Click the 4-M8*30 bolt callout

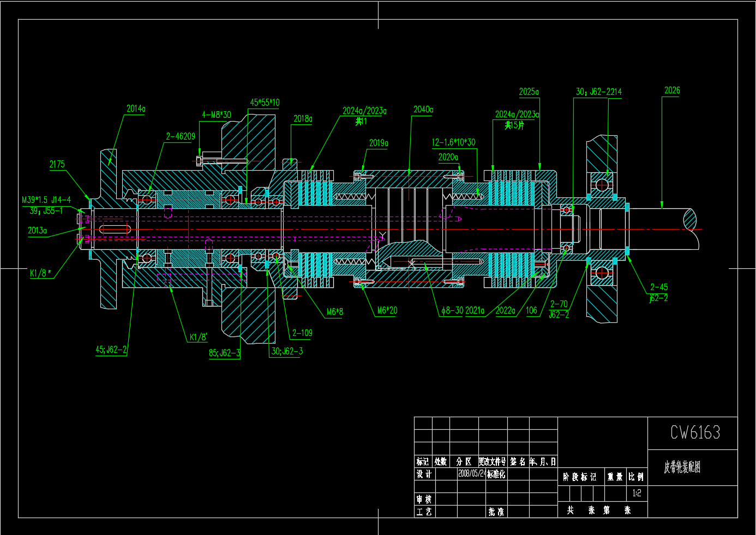(x=217, y=115)
